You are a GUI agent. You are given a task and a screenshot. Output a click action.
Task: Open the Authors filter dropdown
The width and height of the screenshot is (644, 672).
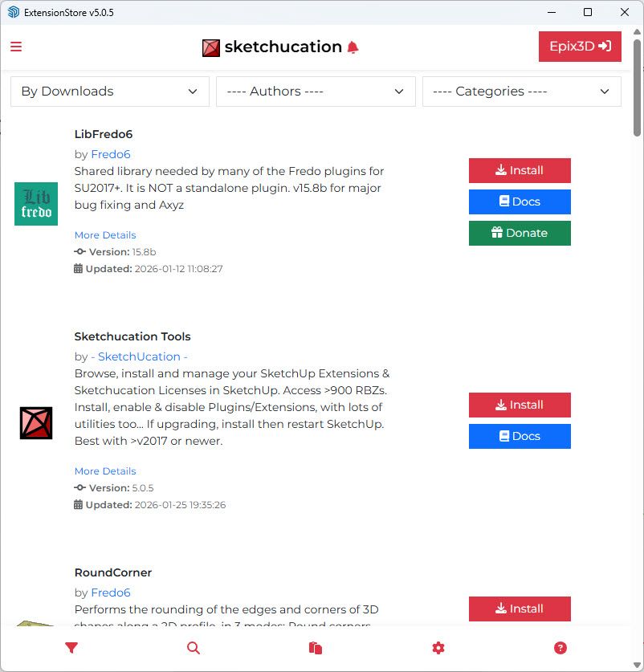coord(316,92)
